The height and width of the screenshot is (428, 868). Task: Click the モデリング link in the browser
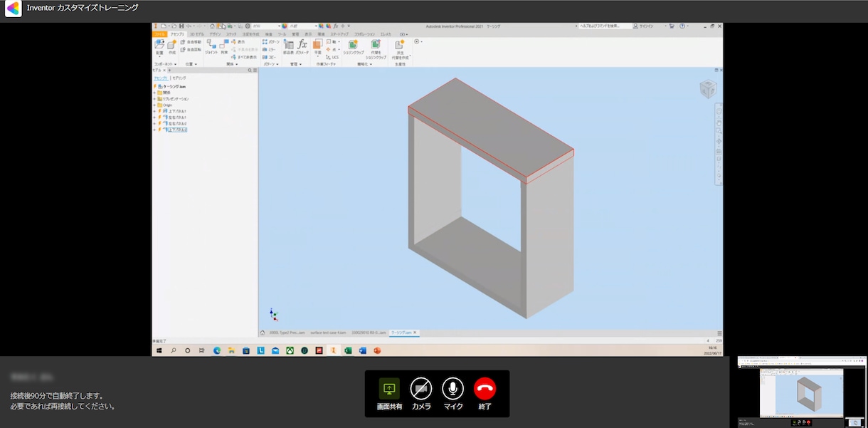179,78
